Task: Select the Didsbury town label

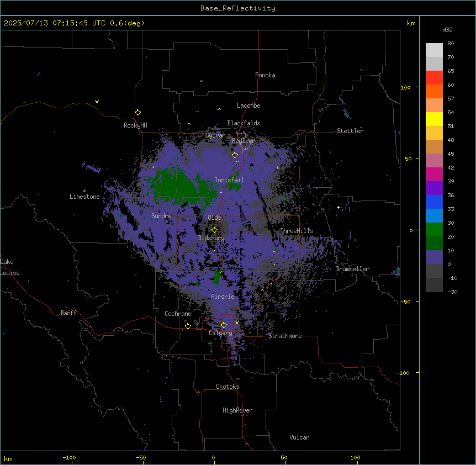Action: pyautogui.click(x=211, y=238)
